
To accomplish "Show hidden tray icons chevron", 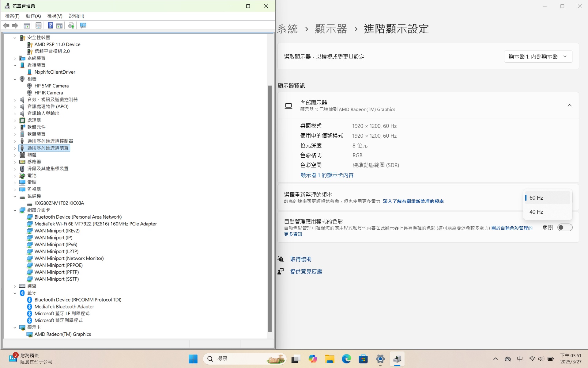I will (496, 359).
